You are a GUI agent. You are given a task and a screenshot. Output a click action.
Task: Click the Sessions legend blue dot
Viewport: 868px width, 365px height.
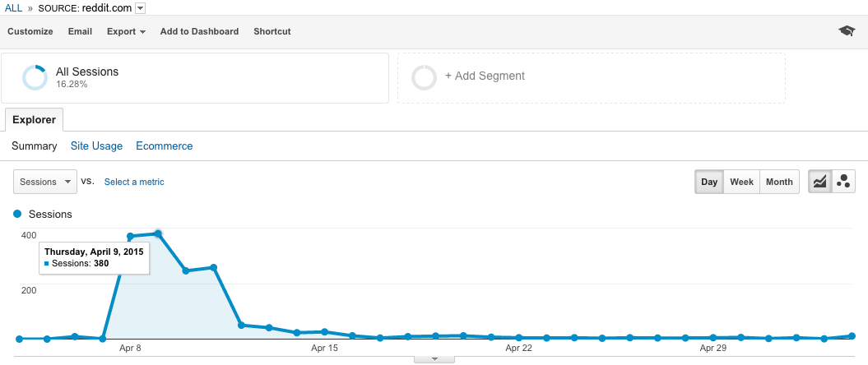17,214
